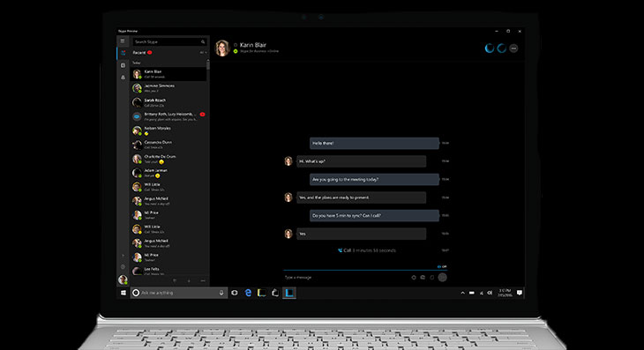Click the emoticon icon in message bar
Viewport: 644px width, 350px height.
414,278
